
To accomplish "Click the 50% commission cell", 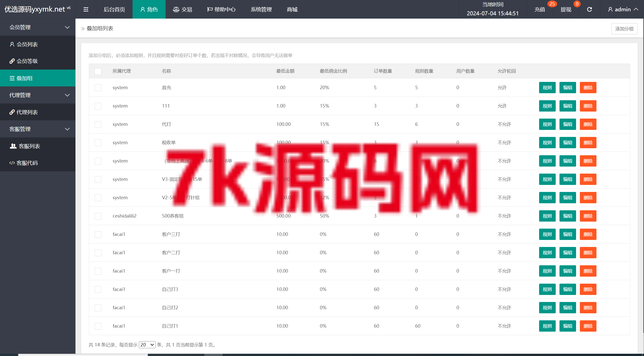I will [324, 216].
